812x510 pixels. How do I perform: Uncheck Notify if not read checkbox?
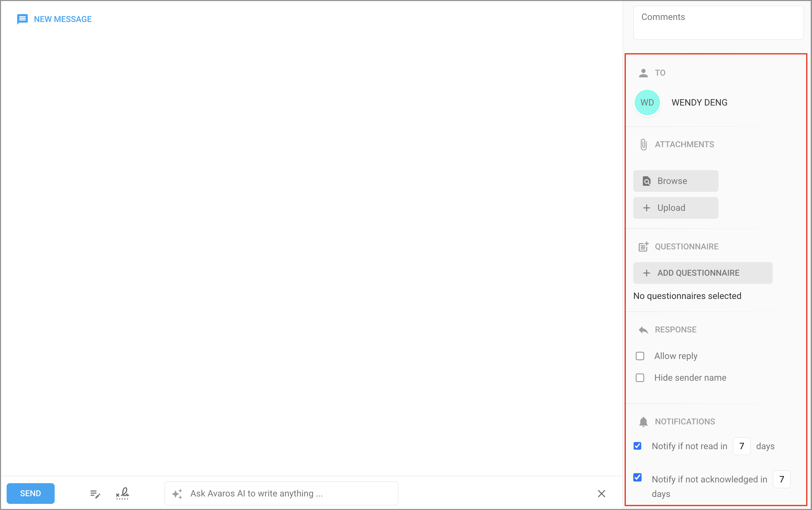point(637,446)
